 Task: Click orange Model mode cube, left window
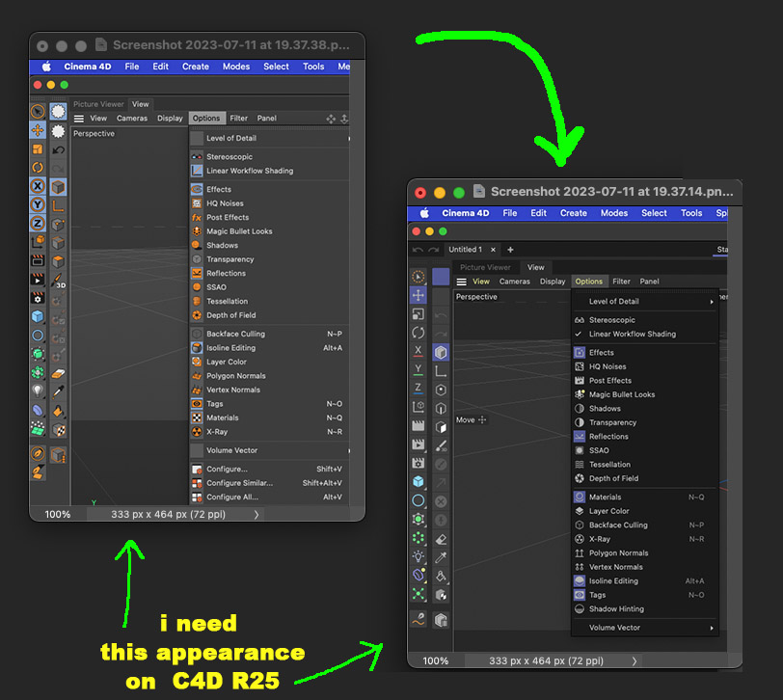(59, 187)
